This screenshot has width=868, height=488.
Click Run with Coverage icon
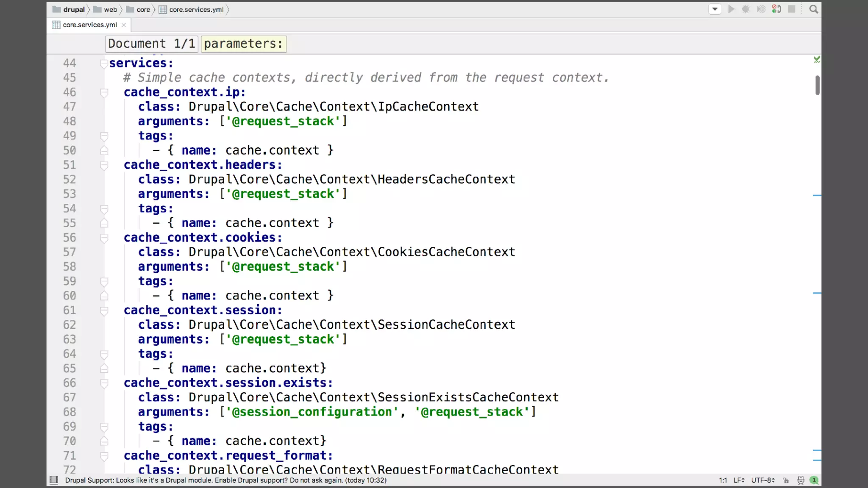click(x=761, y=9)
